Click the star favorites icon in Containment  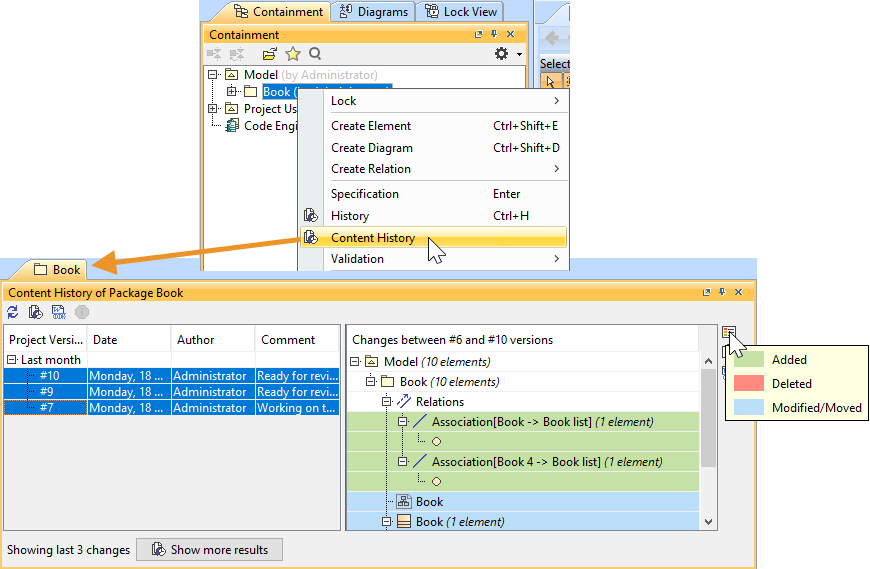[x=293, y=54]
